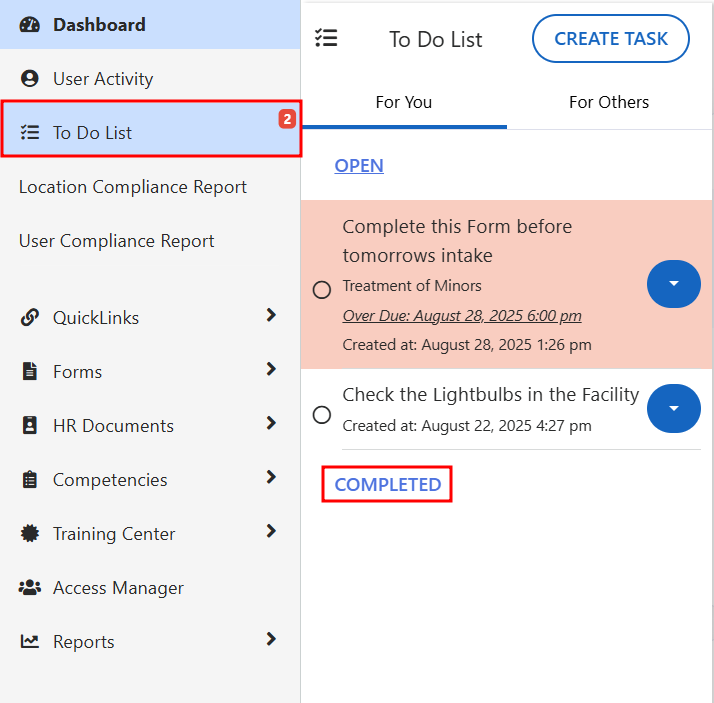Click the HR Documents badge icon
Viewport: 714px width, 703px height.
click(x=30, y=426)
